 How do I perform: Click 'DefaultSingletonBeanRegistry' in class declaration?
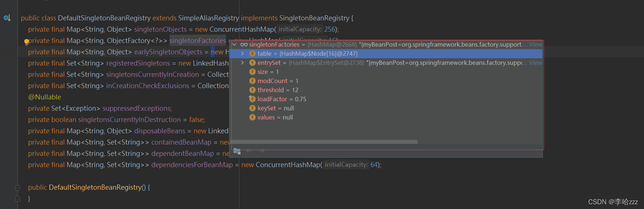click(x=104, y=18)
